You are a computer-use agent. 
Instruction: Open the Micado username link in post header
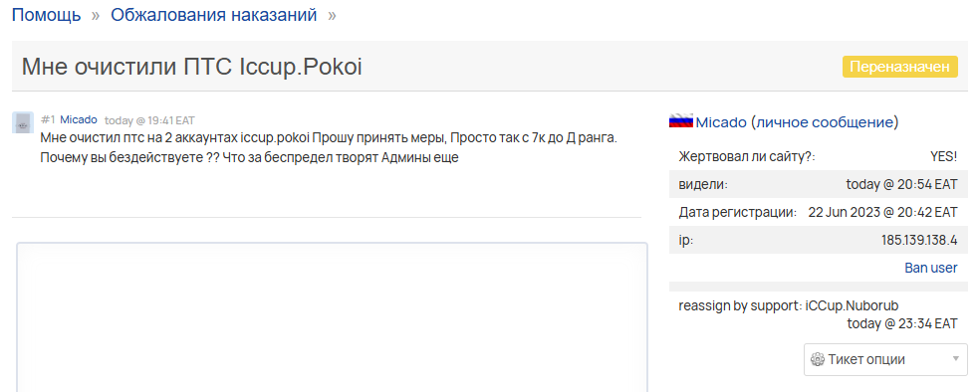click(x=79, y=119)
